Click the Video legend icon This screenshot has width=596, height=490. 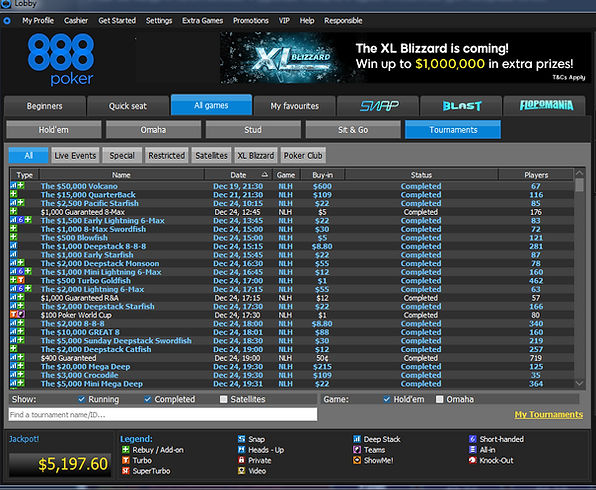pos(241,471)
